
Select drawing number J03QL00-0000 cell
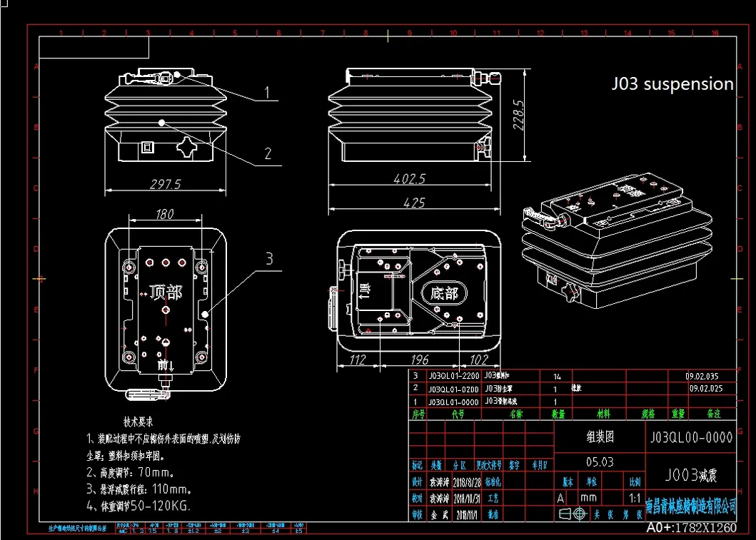691,437
